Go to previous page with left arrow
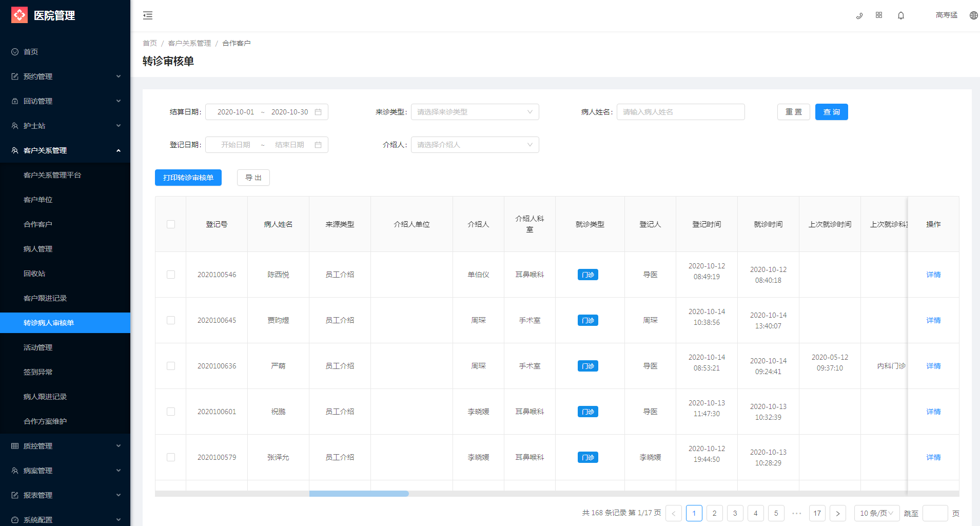Image resolution: width=980 pixels, height=526 pixels. pyautogui.click(x=674, y=513)
